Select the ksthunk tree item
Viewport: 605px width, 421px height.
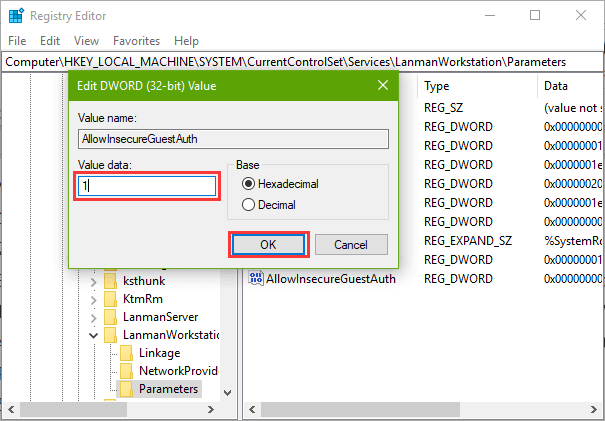[144, 281]
